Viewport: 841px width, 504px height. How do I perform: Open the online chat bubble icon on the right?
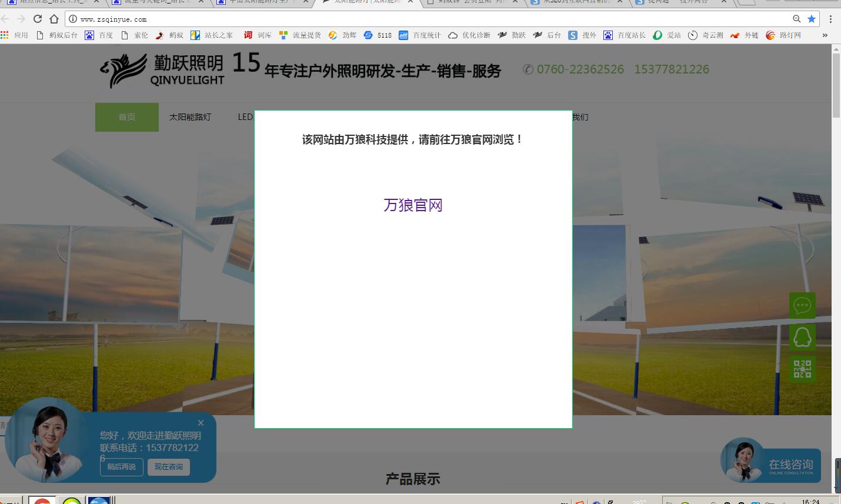tap(802, 305)
